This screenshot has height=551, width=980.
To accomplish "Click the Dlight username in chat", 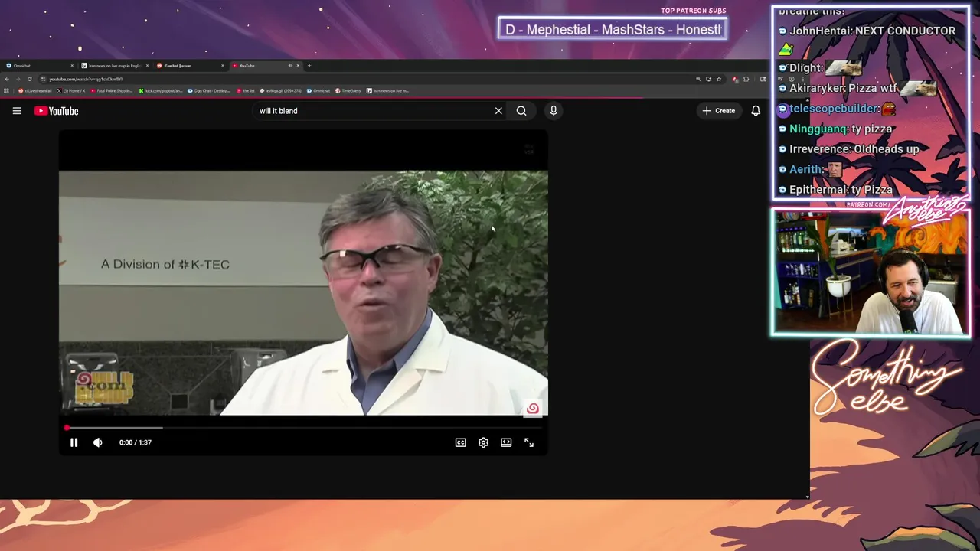I will (x=806, y=68).
